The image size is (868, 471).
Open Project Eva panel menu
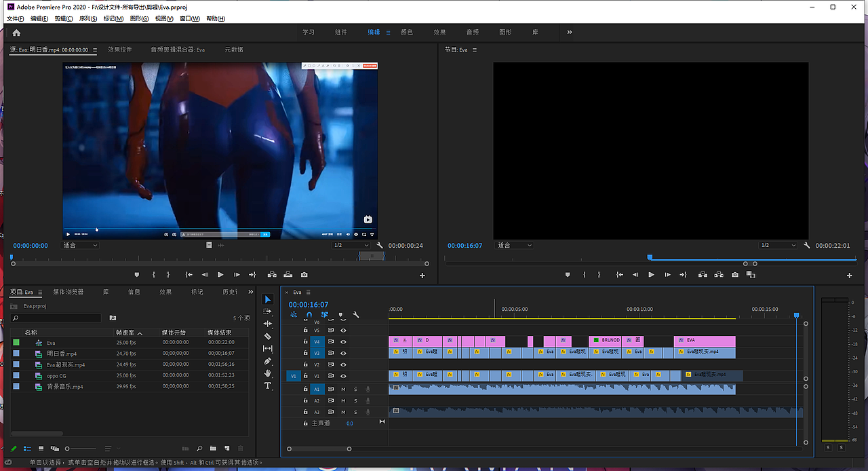tap(40, 292)
